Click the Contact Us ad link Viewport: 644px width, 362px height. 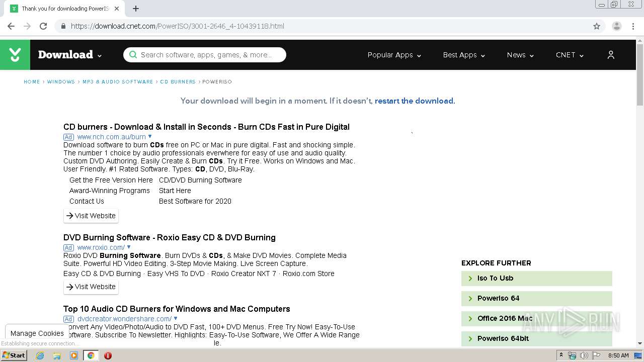[87, 201]
